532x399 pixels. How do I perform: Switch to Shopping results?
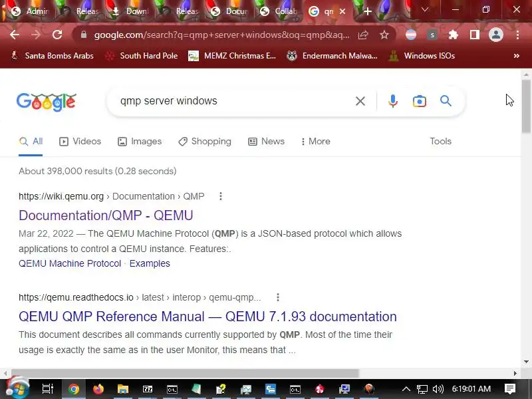[205, 141]
